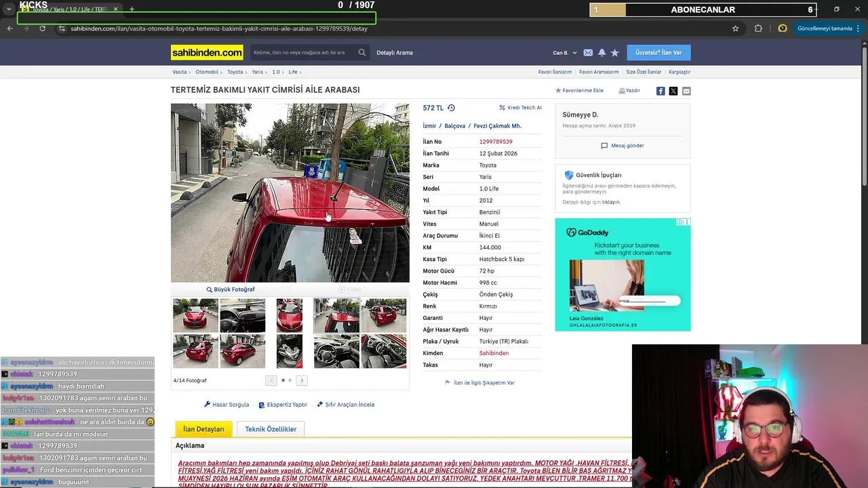Open the browser extensions puzzle icon
Viewport: 868px width, 488px height.
758,28
